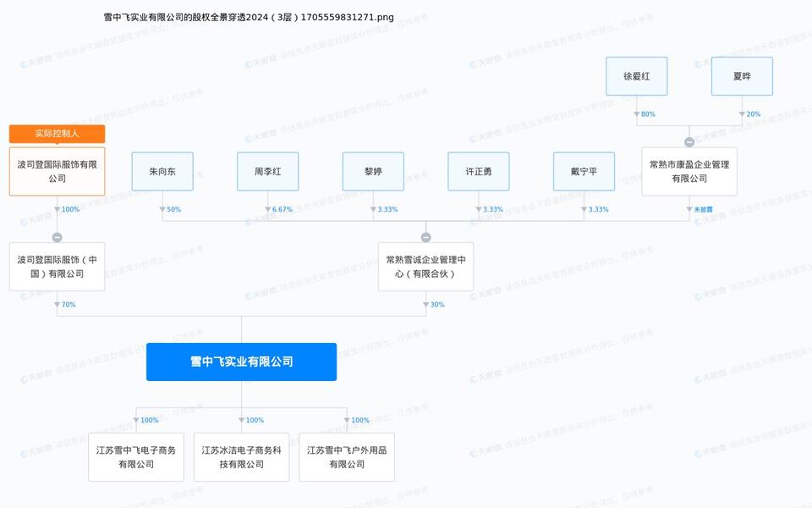Collapse the partners above 常熟雪诚企业管理中心
Viewport: 812px width, 508px height.
pos(425,237)
